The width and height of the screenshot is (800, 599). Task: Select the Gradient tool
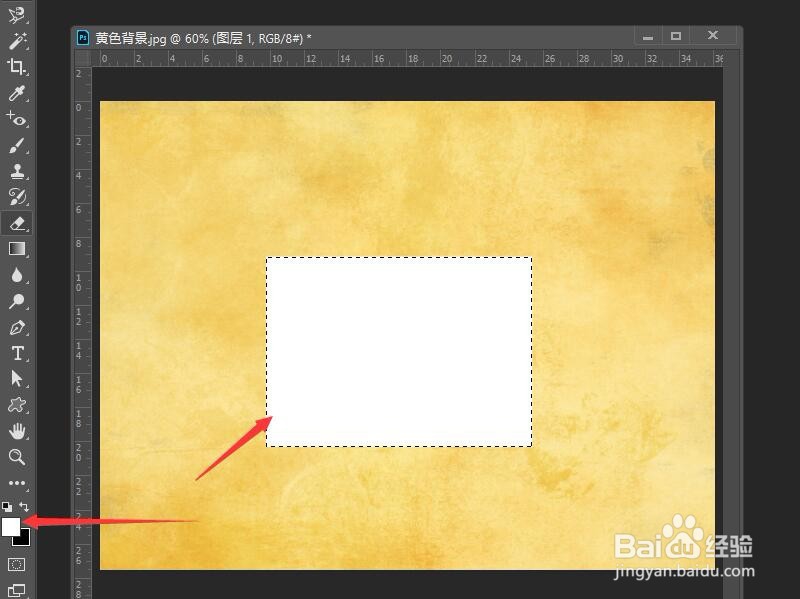point(17,249)
